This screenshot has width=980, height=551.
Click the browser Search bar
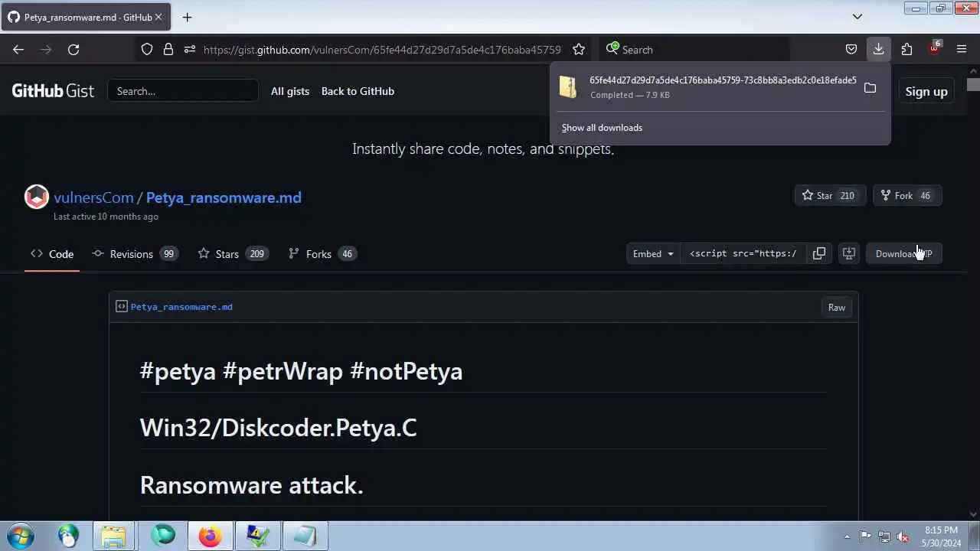click(x=694, y=49)
